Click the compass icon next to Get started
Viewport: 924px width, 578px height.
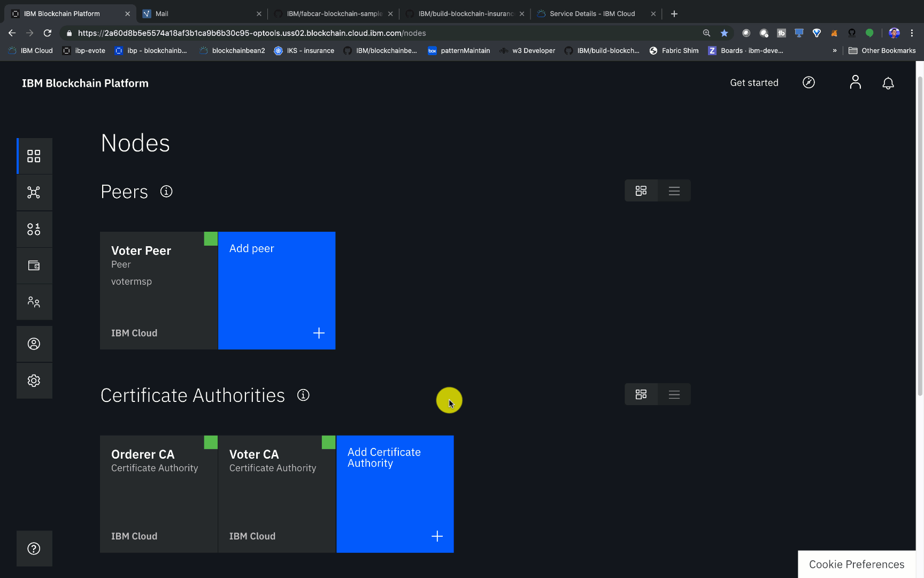tap(808, 82)
